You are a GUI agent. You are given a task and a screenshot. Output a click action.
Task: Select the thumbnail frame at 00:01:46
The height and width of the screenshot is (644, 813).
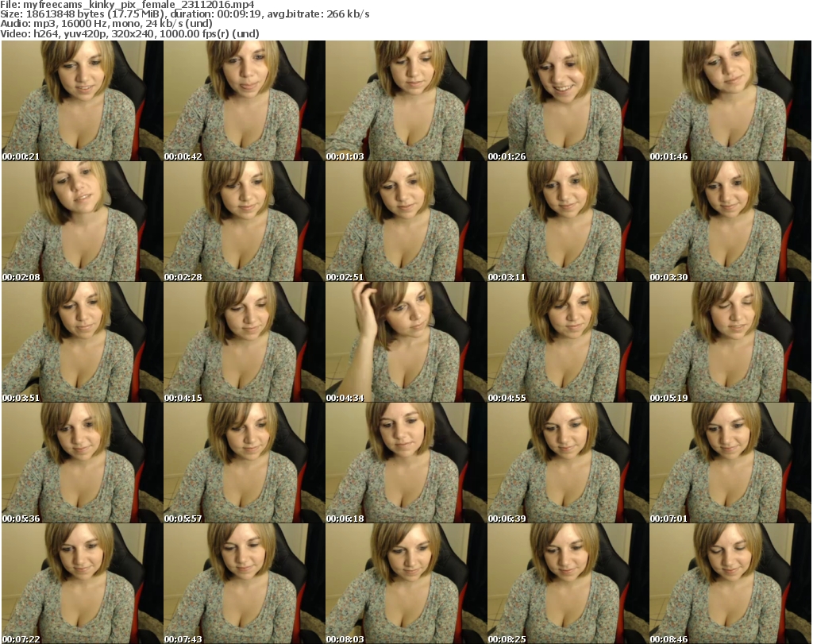click(730, 101)
